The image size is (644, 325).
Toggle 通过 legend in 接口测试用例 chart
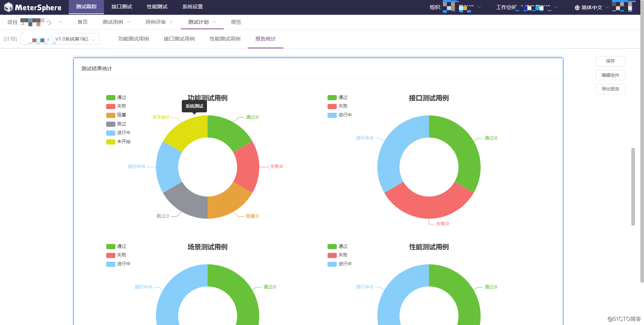click(x=337, y=98)
